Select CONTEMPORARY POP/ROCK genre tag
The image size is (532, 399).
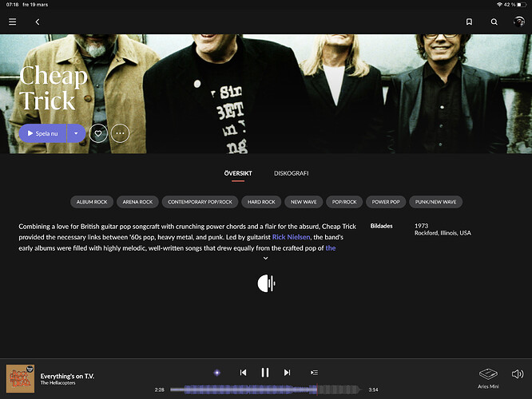point(200,202)
